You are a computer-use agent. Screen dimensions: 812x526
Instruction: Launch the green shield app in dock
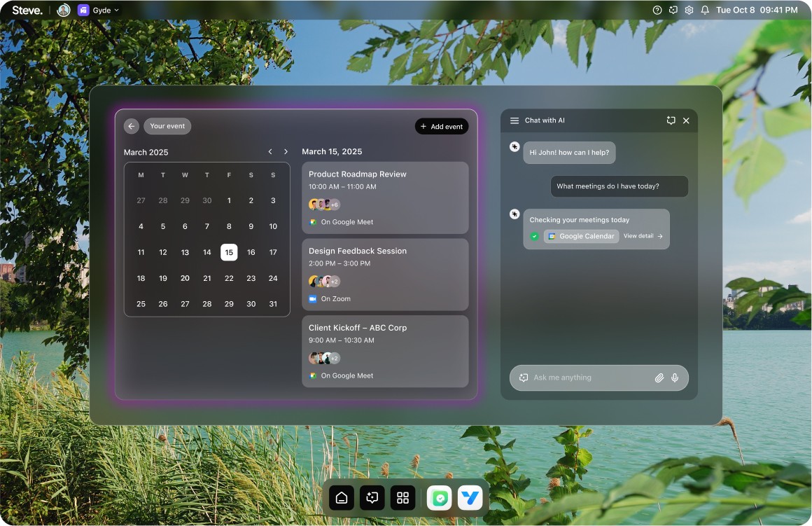pyautogui.click(x=440, y=498)
